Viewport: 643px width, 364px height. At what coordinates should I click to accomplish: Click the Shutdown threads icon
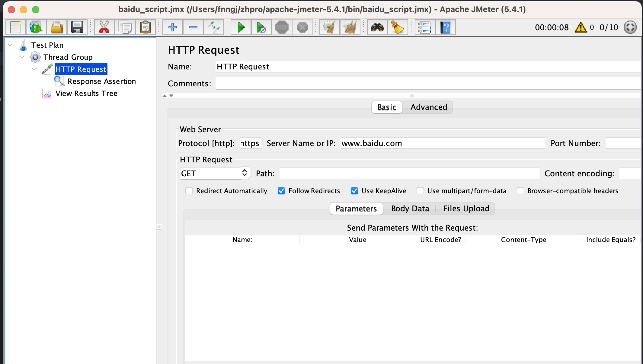(302, 27)
